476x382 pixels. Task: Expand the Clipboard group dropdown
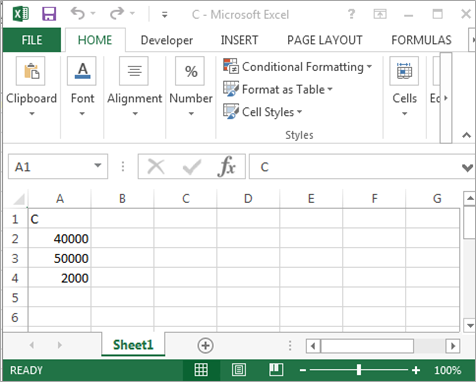[32, 114]
